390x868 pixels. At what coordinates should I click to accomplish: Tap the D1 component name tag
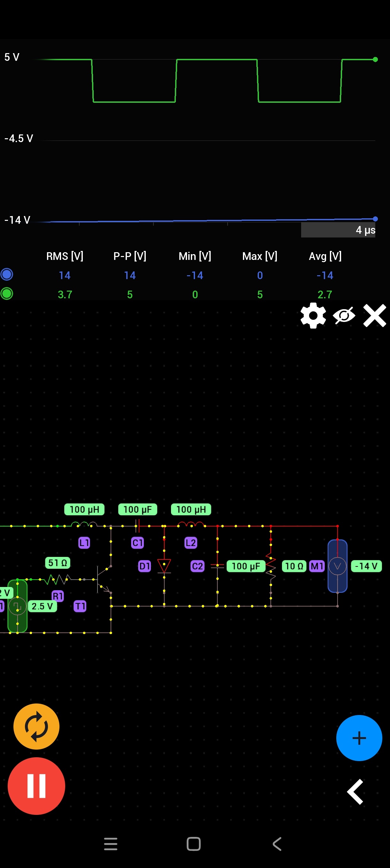[145, 566]
